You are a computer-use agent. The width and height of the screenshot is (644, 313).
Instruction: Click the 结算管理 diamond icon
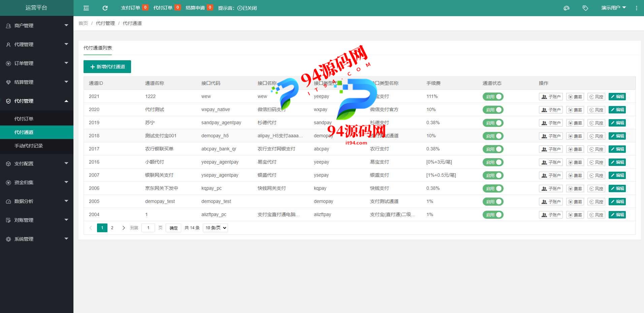(x=8, y=82)
